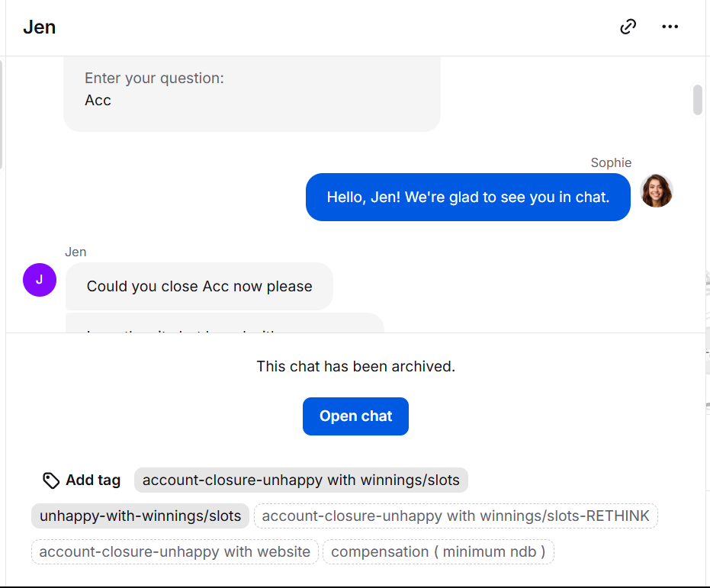Image resolution: width=710 pixels, height=588 pixels.
Task: Select the unhappy-with-winnings/slots tag
Action: point(140,516)
